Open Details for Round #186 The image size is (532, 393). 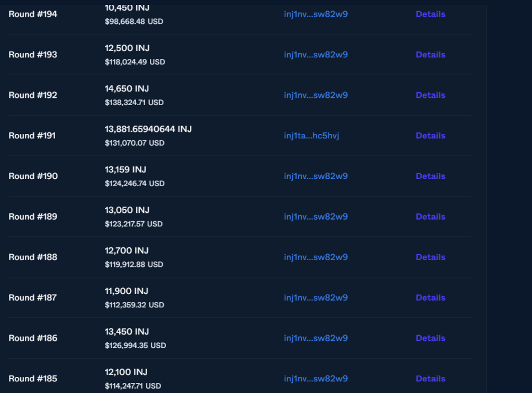(x=430, y=338)
